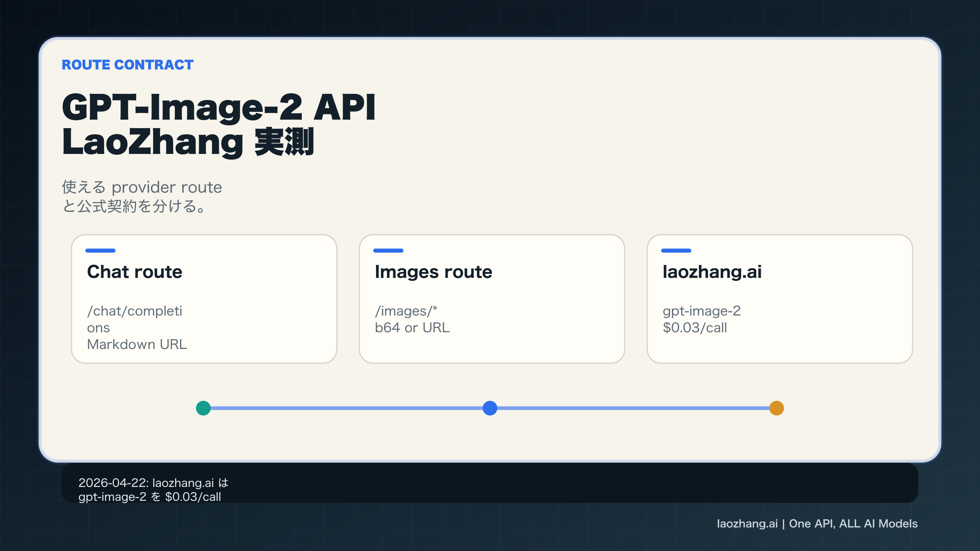
Task: Switch to the Images route section
Action: pyautogui.click(x=434, y=271)
